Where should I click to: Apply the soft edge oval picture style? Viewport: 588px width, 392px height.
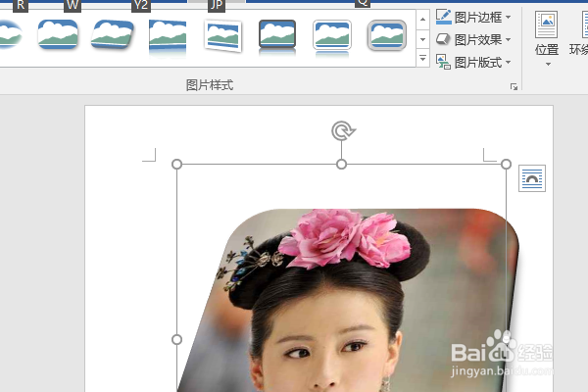(x=11, y=35)
